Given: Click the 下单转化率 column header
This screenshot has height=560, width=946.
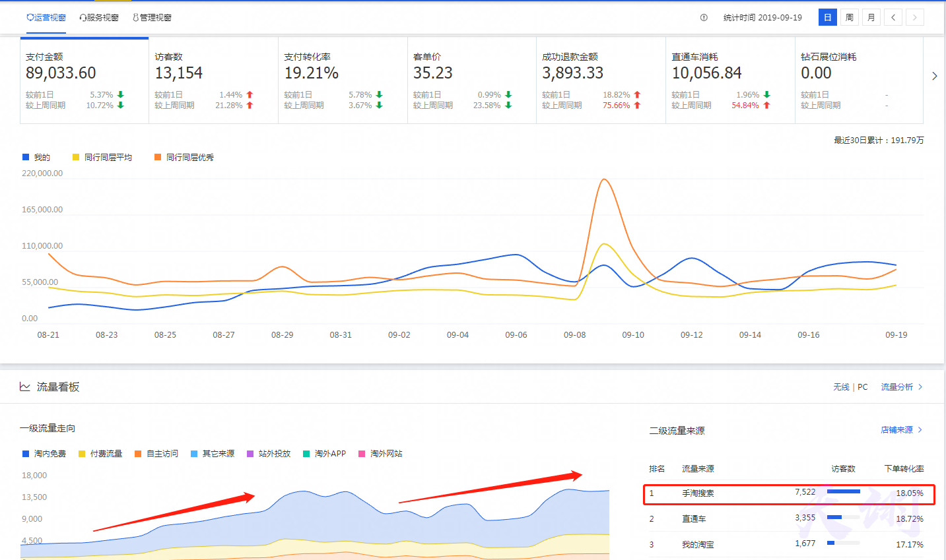Looking at the screenshot, I should coord(904,469).
